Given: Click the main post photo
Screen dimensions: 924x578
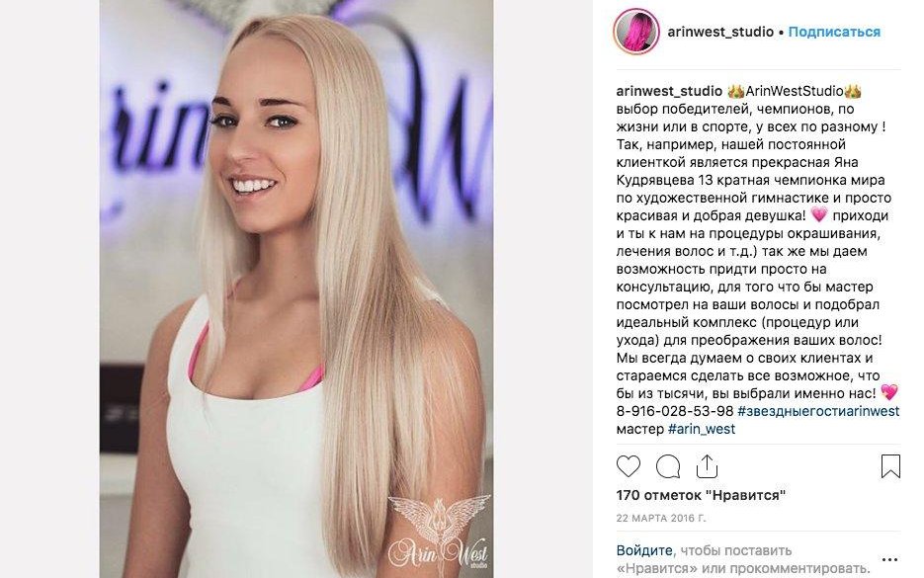Looking at the screenshot, I should (296, 289).
